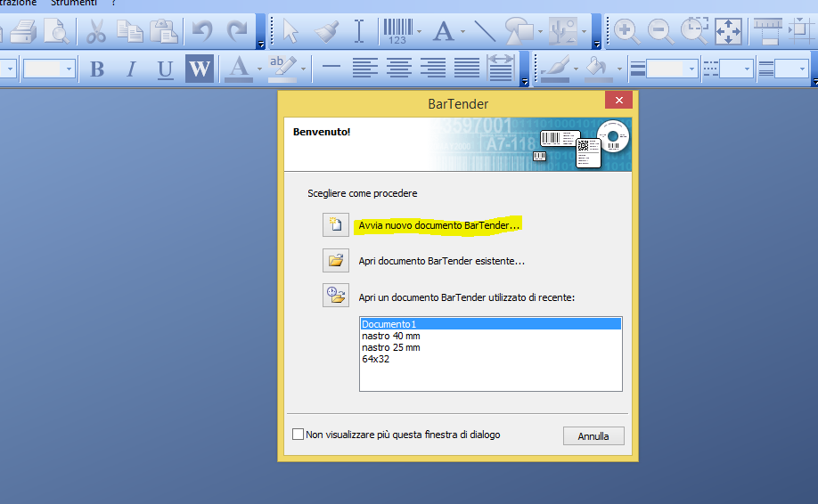Click the Zoom In magnifier icon
The height and width of the screenshot is (504, 818).
pos(626,31)
